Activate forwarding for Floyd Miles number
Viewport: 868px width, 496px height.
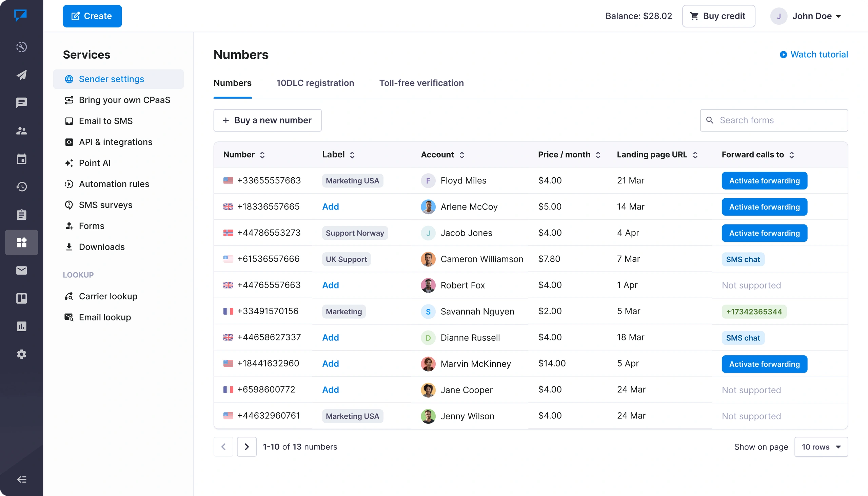point(764,181)
